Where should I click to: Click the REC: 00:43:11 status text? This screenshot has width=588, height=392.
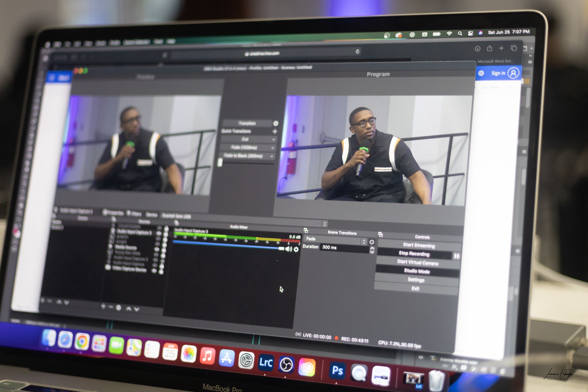point(354,340)
